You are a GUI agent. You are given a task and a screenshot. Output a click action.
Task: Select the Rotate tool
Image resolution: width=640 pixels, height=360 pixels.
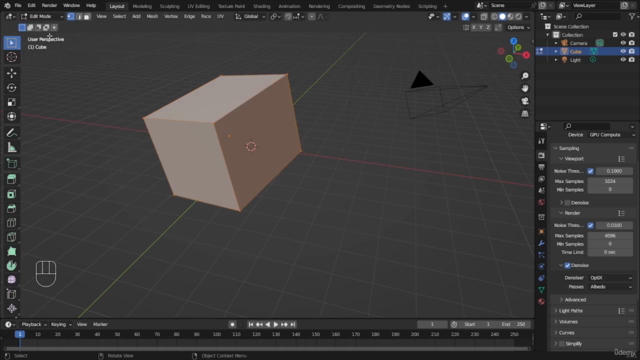coord(11,88)
